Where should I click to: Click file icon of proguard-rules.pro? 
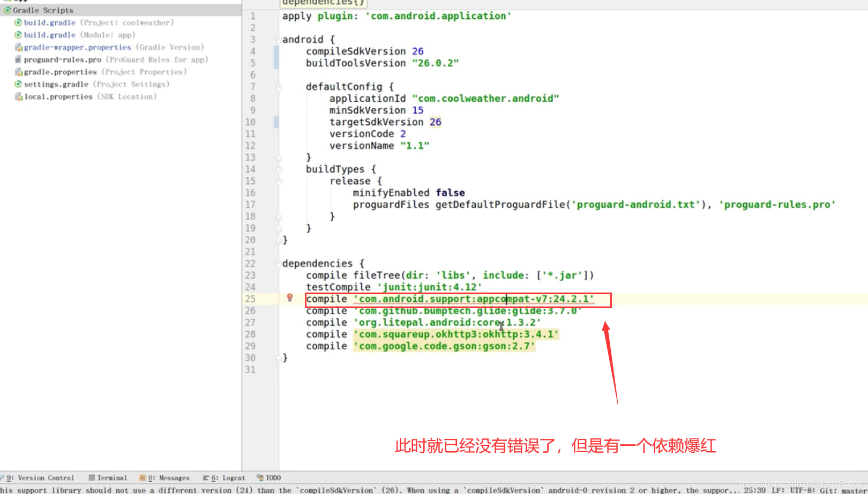18,59
